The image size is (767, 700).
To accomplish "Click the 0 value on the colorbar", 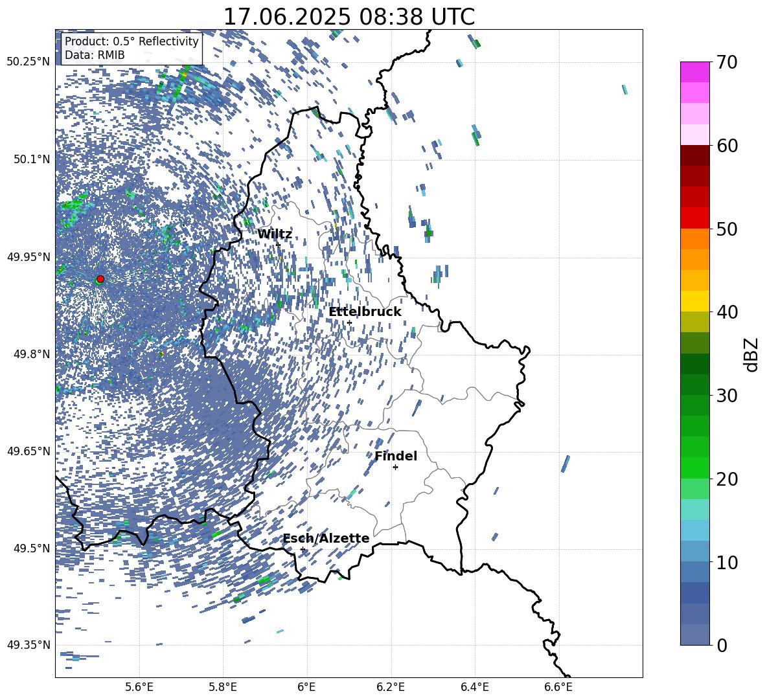I will (722, 645).
